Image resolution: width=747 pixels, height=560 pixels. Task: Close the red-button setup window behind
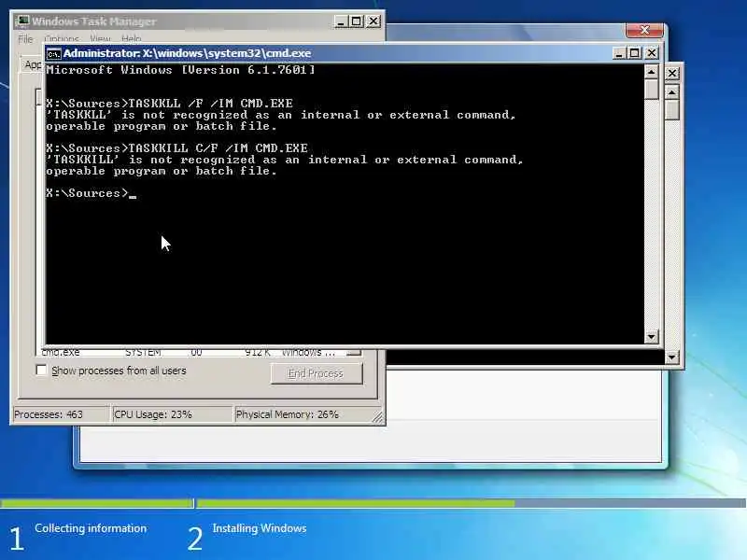click(644, 30)
